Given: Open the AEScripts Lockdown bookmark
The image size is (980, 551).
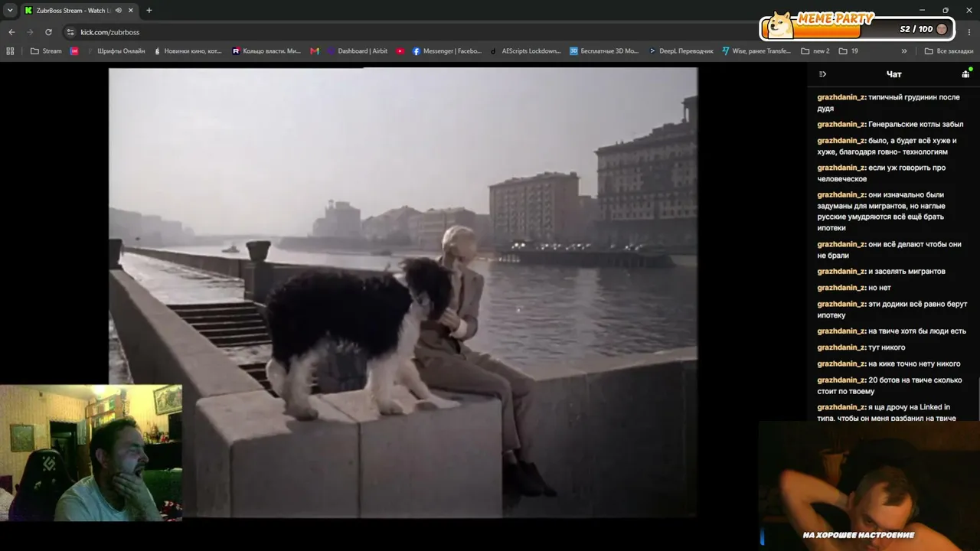Looking at the screenshot, I should coord(526,51).
